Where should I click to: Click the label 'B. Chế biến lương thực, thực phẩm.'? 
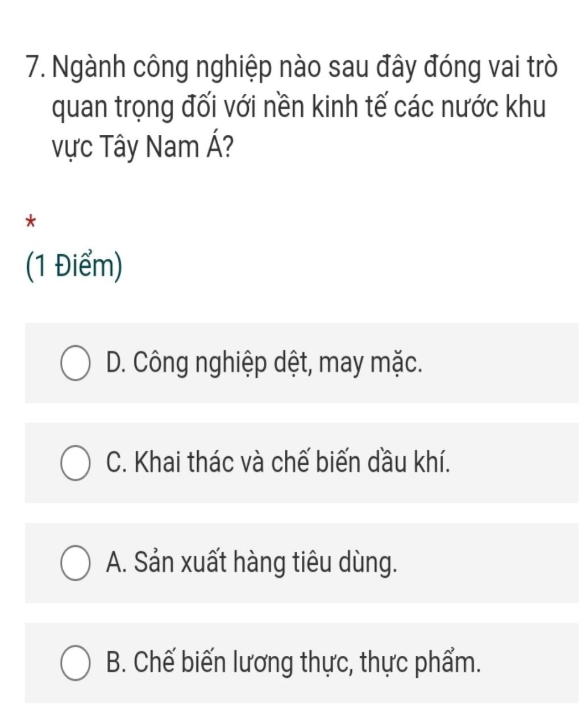293,664
